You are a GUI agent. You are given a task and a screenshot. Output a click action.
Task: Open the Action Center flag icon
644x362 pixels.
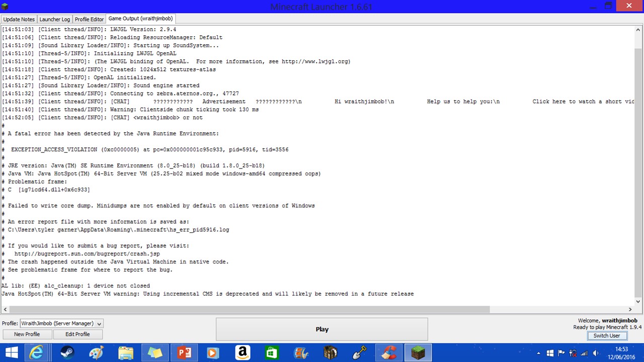point(561,353)
